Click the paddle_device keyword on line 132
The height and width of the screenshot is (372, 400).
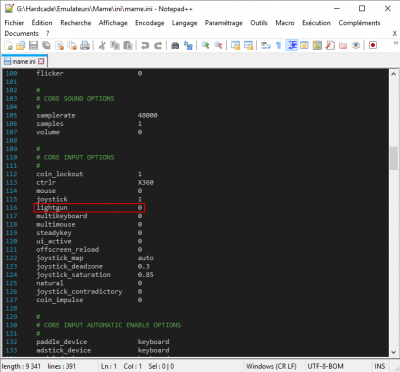pyautogui.click(x=62, y=342)
